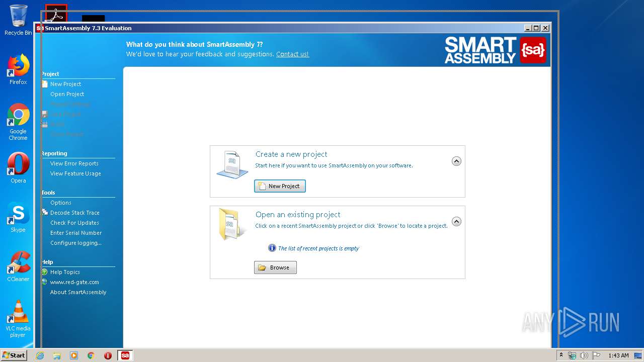Open the Skype desktop shortcut
The height and width of the screenshot is (362, 644).
18,217
